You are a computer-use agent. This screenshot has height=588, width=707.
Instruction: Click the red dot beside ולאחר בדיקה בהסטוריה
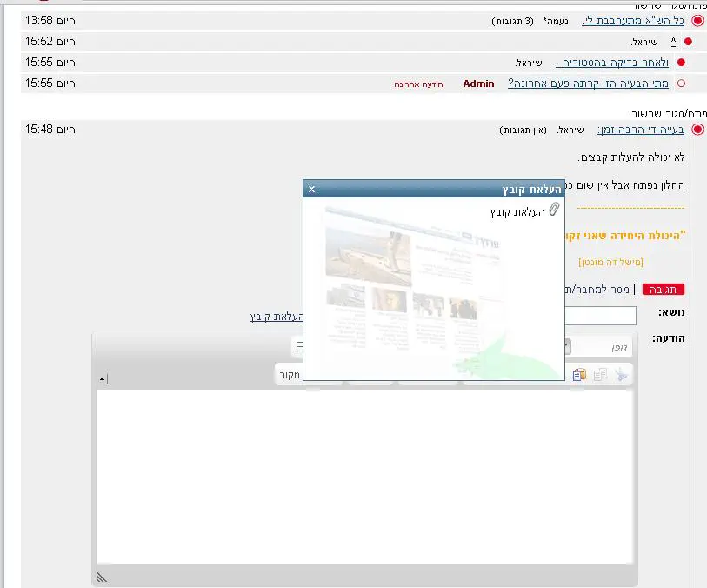point(681,63)
